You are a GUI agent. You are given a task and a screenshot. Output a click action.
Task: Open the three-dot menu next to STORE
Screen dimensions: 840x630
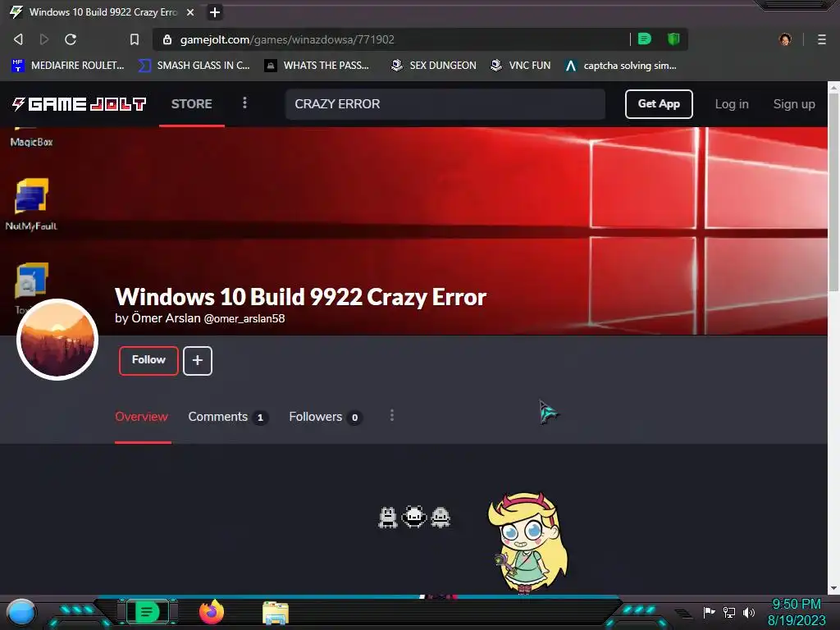coord(244,103)
